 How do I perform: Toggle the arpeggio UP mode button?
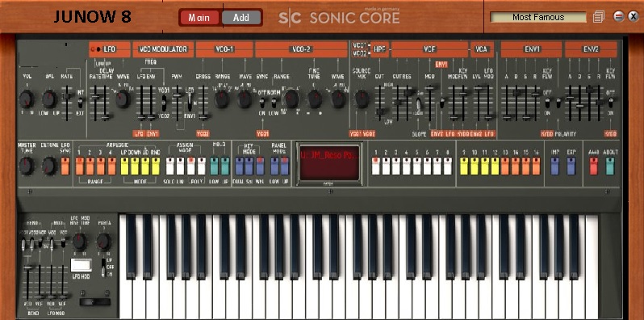(x=124, y=166)
